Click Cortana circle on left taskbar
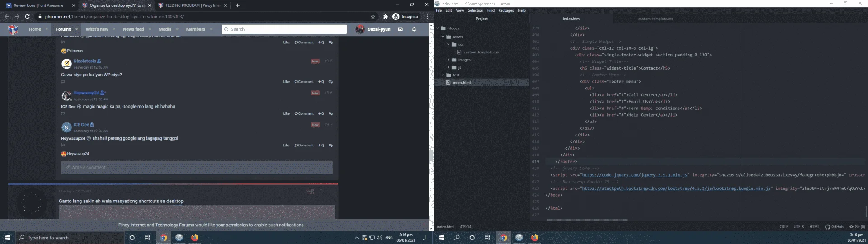 (x=132, y=238)
